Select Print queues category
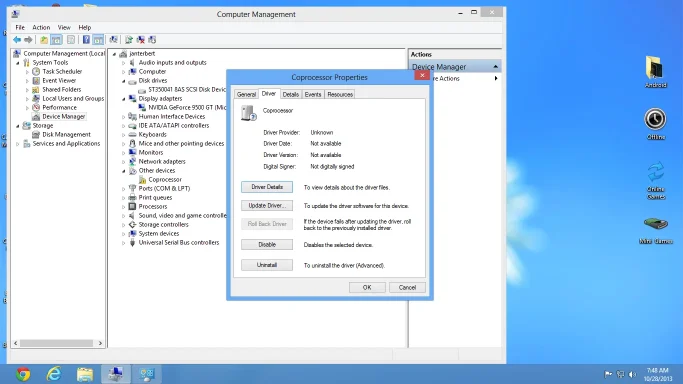The height and width of the screenshot is (384, 683). point(155,198)
